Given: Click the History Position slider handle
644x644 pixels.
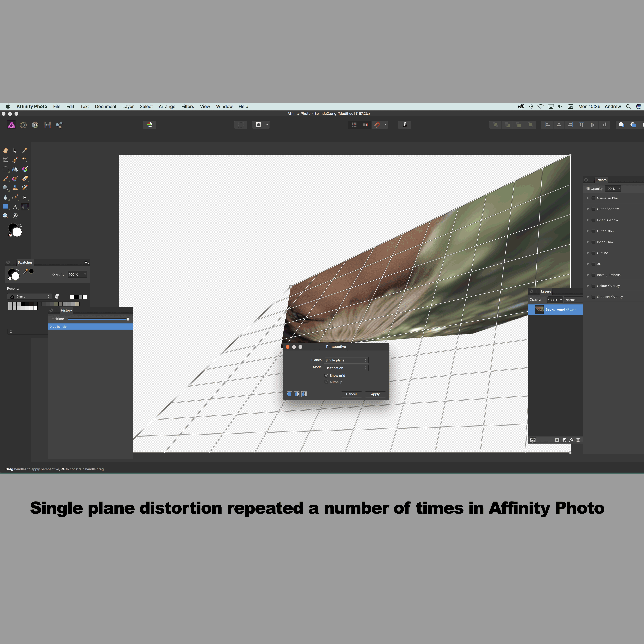Looking at the screenshot, I should [x=128, y=319].
